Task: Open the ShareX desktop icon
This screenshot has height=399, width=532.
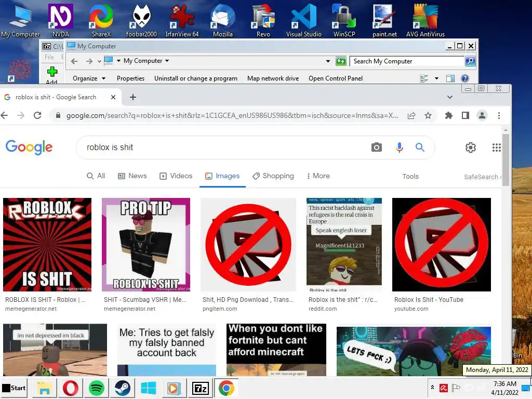Action: tap(101, 20)
